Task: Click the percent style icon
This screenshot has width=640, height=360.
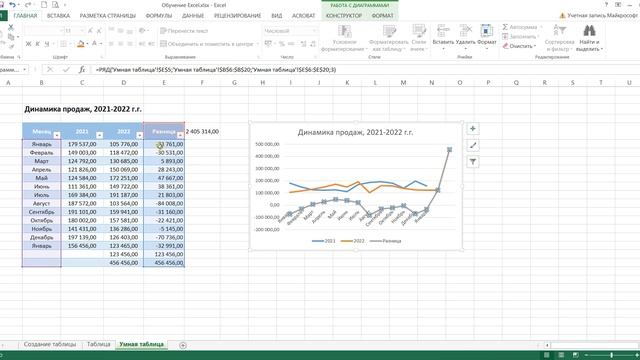Action: click(x=282, y=44)
